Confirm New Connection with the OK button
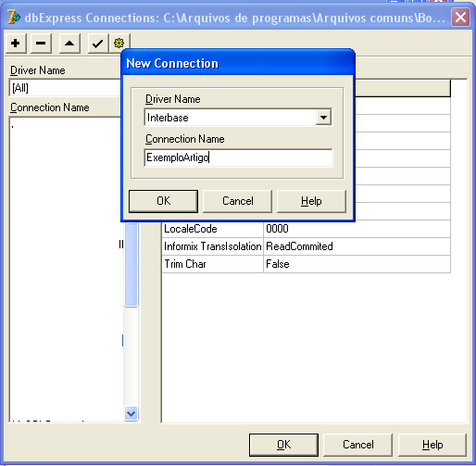 click(163, 201)
